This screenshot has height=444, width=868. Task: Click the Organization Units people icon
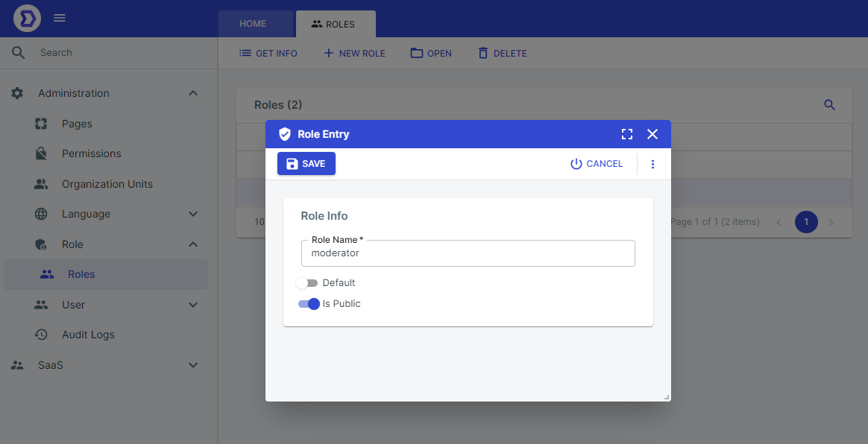pos(41,184)
